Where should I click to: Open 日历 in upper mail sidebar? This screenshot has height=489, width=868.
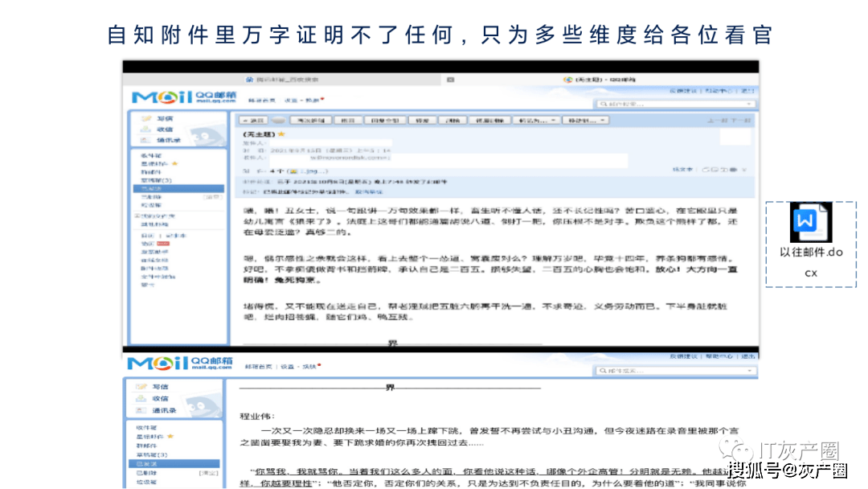[x=147, y=236]
